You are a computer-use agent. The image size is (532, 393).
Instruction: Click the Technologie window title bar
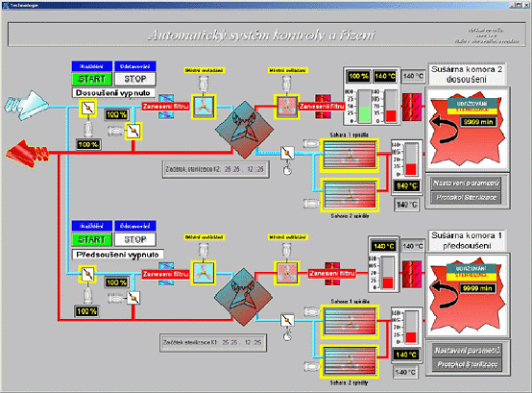[266, 5]
